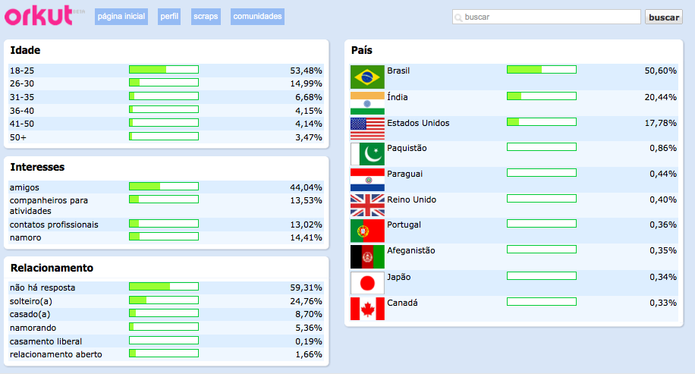Select the 36-40 age label

tap(22, 111)
